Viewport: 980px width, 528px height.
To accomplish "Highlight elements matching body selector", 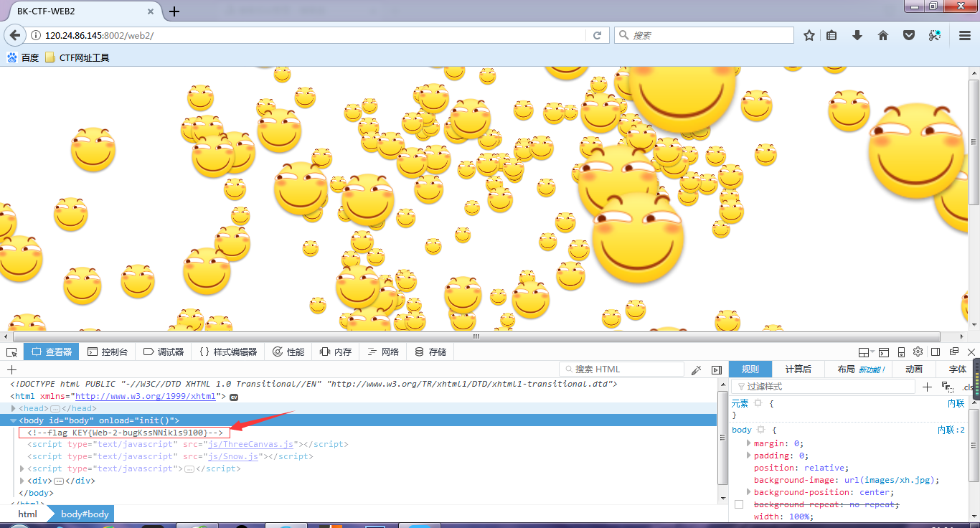I will tap(760, 430).
